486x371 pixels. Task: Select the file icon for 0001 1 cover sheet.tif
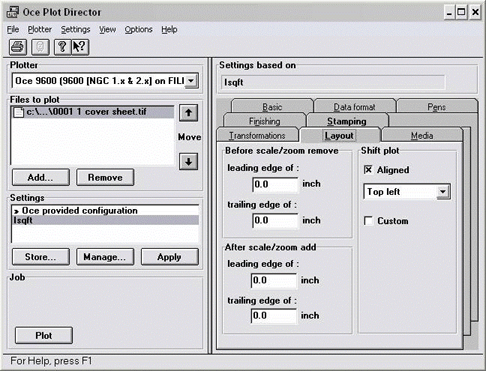18,112
